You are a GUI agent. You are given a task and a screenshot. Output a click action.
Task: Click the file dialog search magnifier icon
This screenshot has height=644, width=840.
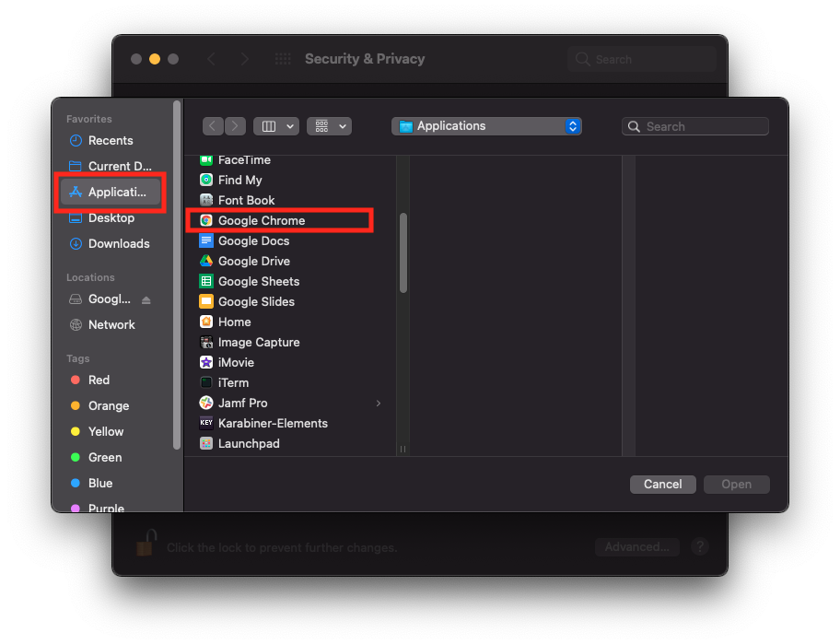[x=634, y=126]
